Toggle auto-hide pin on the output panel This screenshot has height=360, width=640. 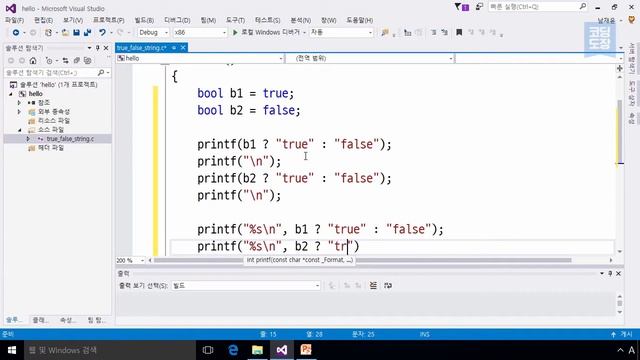pyautogui.click(x=610, y=273)
